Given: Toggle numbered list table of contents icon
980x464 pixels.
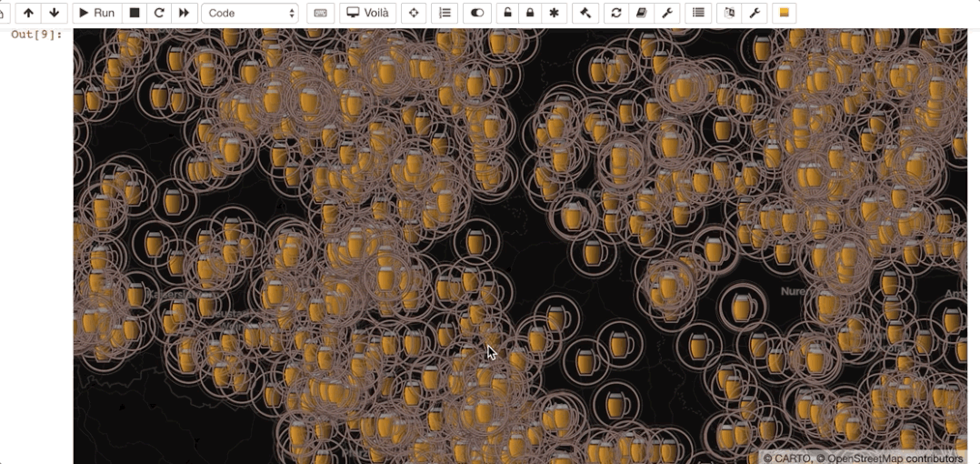Looking at the screenshot, I should click(x=445, y=13).
